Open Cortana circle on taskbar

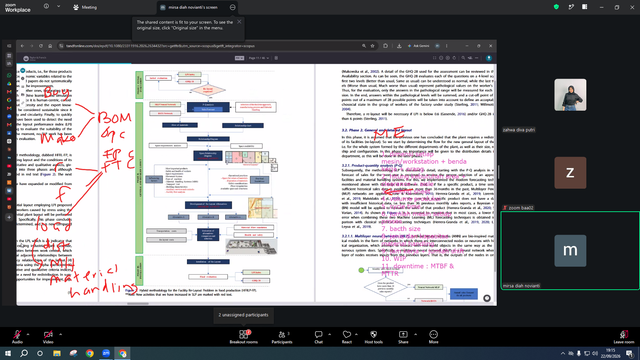40,353
